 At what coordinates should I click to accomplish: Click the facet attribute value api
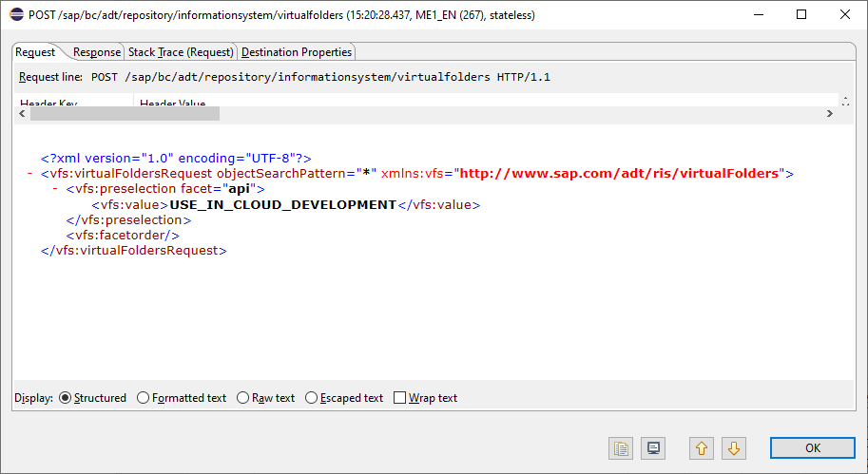(x=240, y=189)
